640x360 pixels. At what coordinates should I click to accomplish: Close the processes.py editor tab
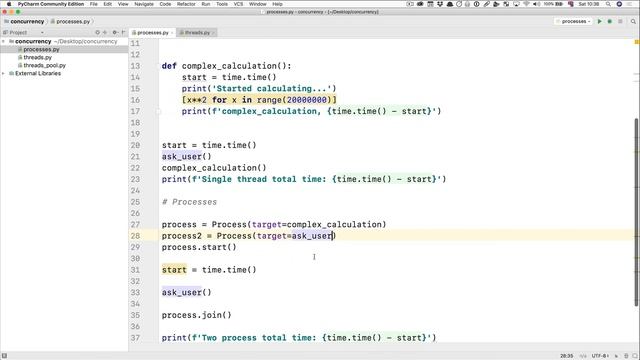coord(172,33)
